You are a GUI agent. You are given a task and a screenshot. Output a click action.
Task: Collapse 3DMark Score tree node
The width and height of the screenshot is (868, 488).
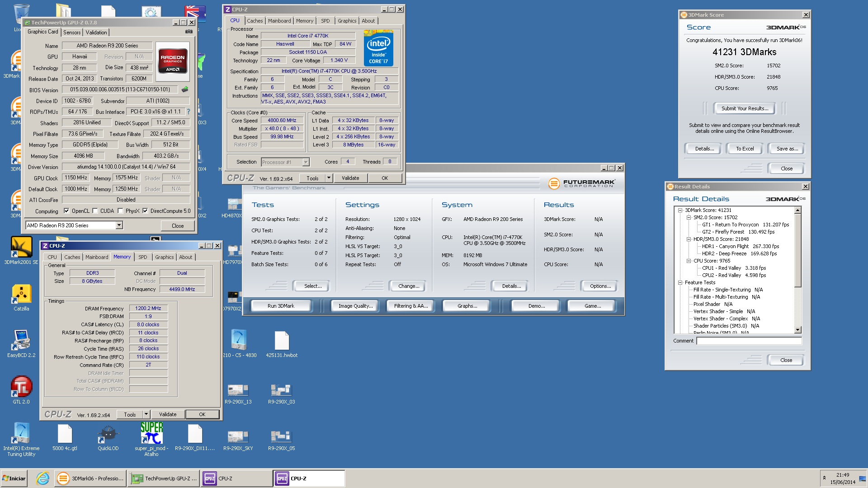[680, 210]
